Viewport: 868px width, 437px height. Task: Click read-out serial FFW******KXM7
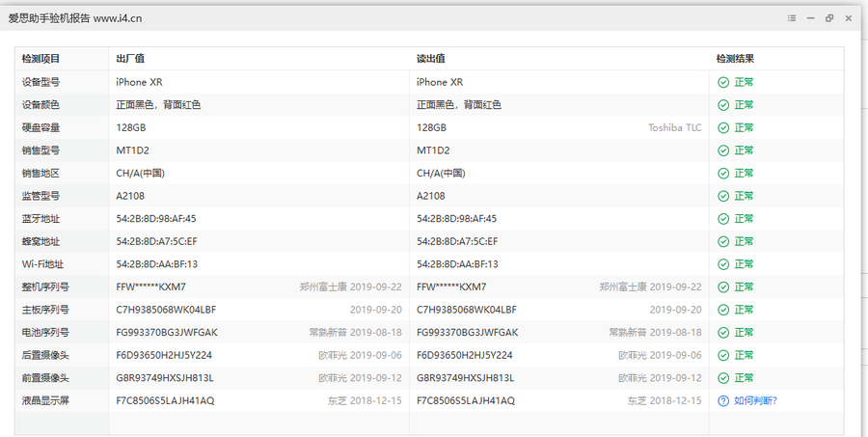(451, 287)
